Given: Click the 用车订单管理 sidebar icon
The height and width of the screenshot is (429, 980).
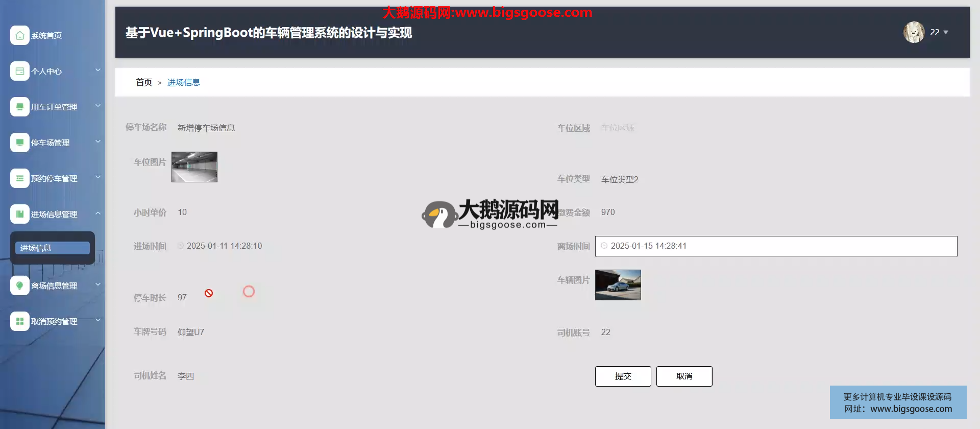Looking at the screenshot, I should coord(19,107).
